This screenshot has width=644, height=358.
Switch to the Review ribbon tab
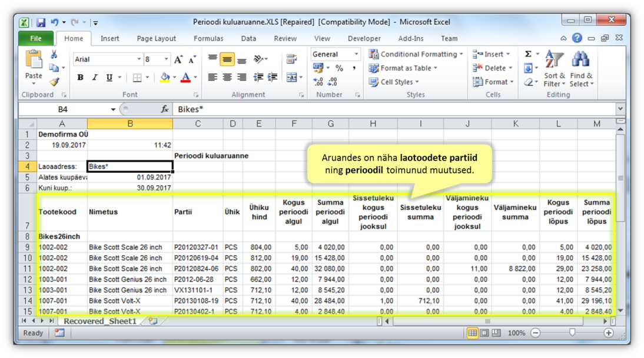pos(285,39)
